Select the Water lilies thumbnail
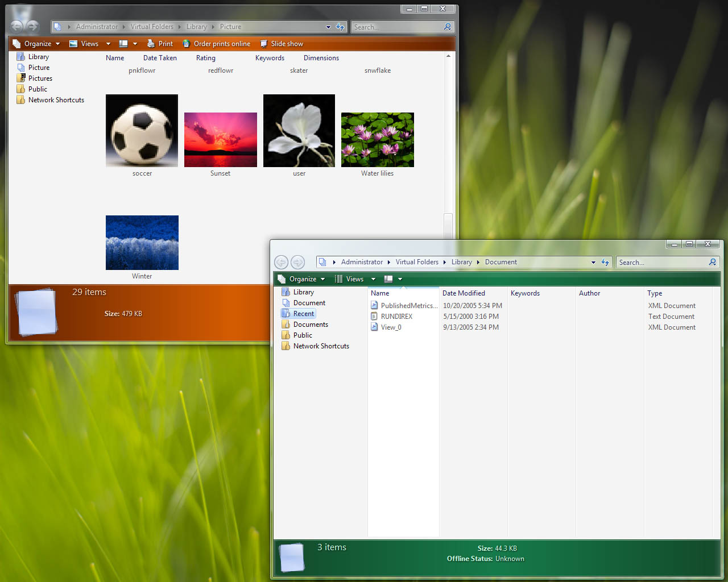The height and width of the screenshot is (582, 728). click(x=378, y=140)
